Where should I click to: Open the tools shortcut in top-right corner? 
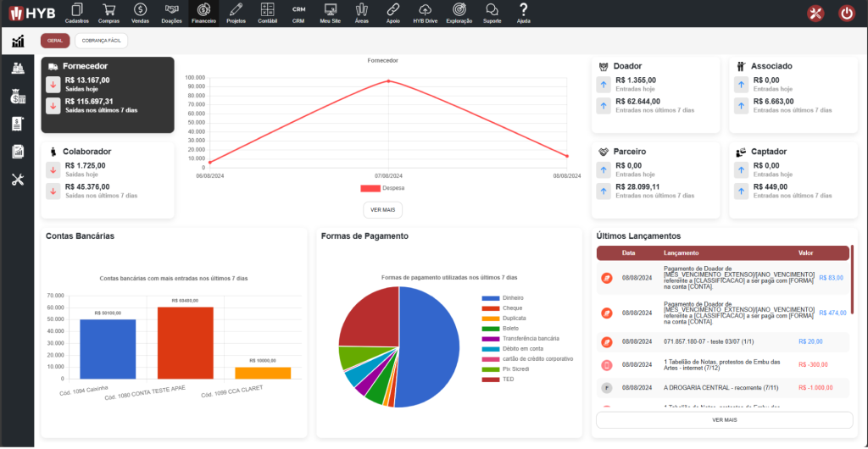pos(815,13)
